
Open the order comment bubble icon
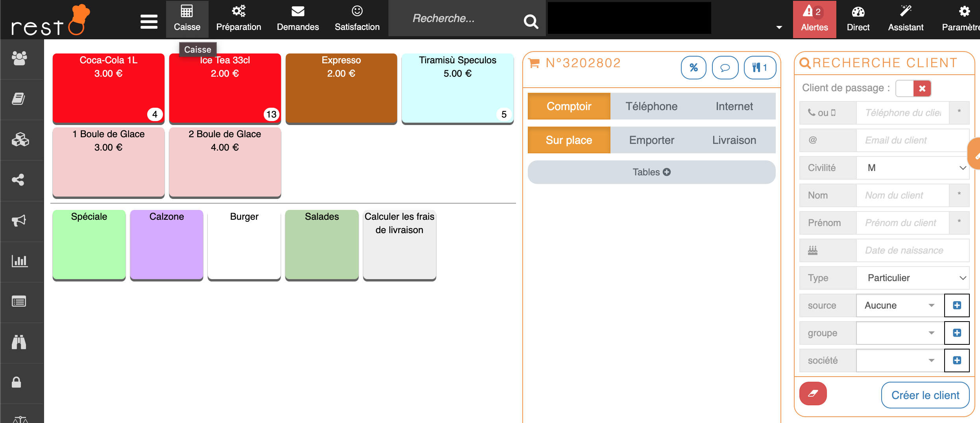(725, 68)
